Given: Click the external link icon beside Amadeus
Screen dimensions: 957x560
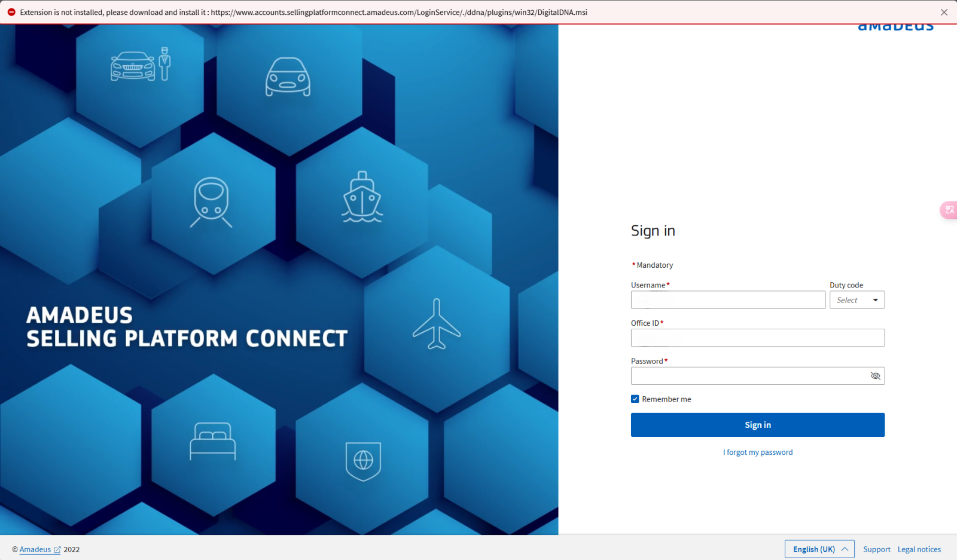Looking at the screenshot, I should [x=57, y=550].
